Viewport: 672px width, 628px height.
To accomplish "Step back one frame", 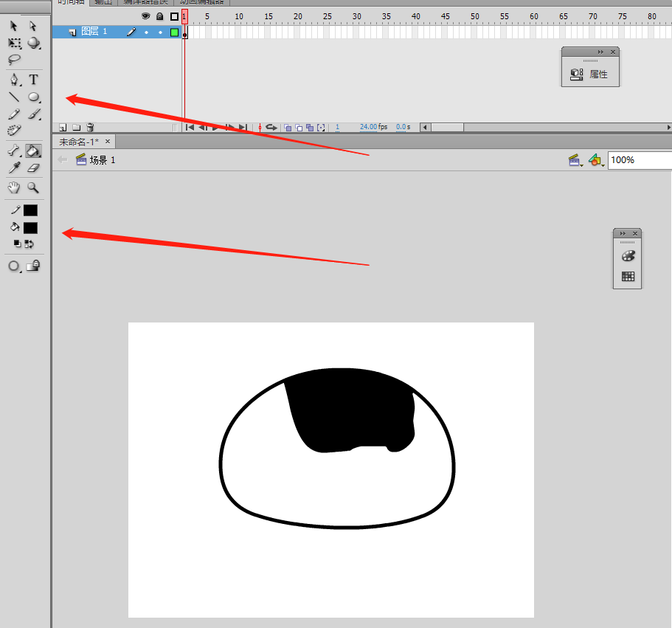I will click(203, 127).
